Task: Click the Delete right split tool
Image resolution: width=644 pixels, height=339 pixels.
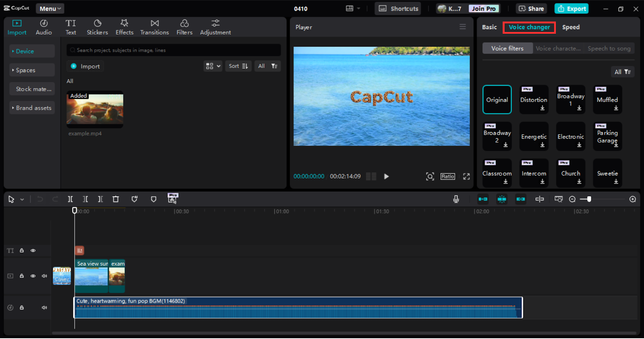Action: pos(101,199)
